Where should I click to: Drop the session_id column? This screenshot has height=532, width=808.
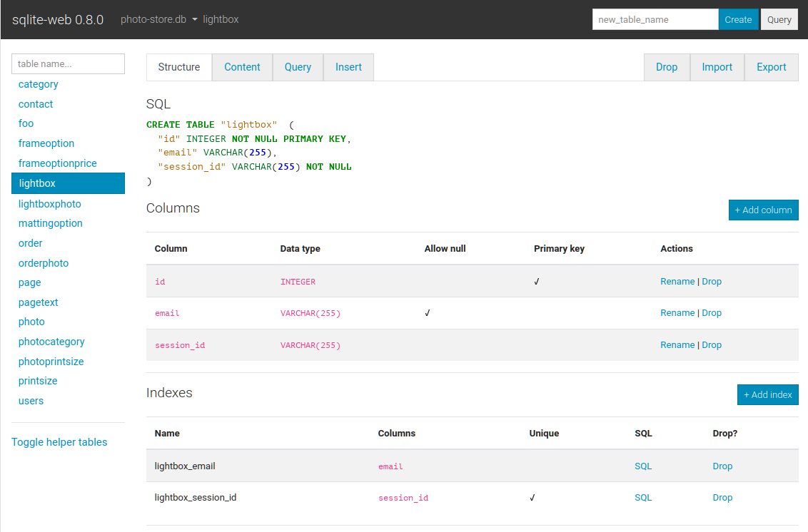[x=712, y=345]
